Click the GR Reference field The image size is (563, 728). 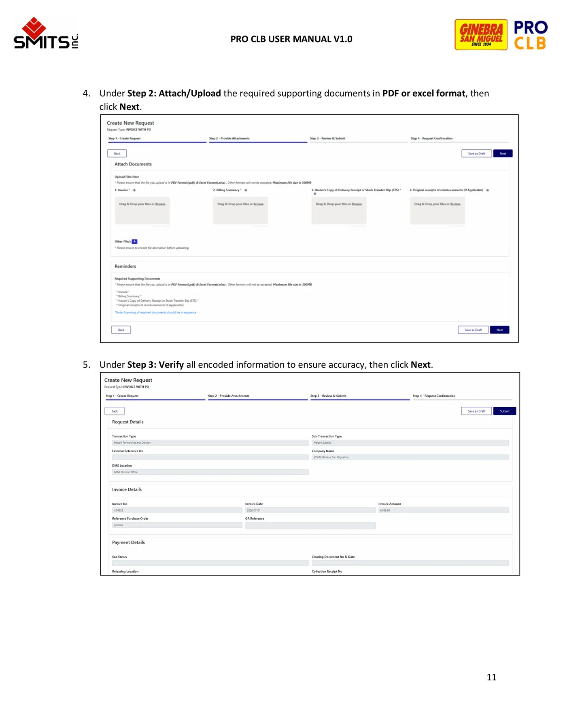point(310,526)
